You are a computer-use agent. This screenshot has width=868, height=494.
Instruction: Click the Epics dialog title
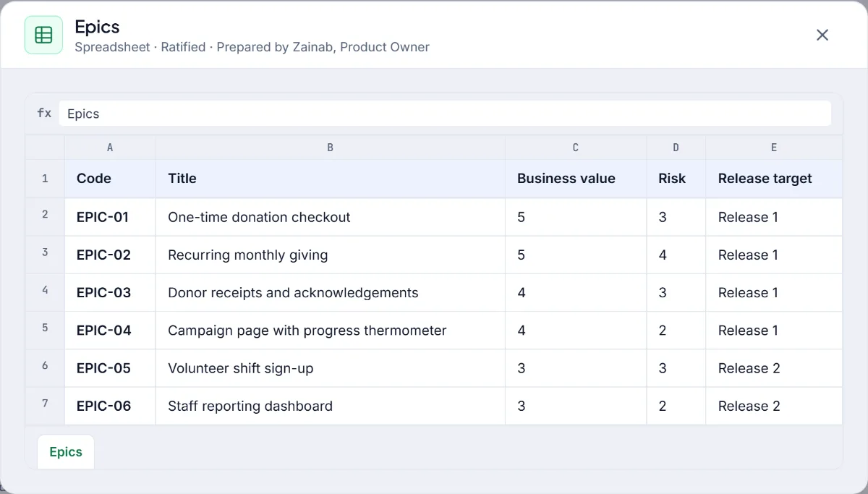[97, 27]
